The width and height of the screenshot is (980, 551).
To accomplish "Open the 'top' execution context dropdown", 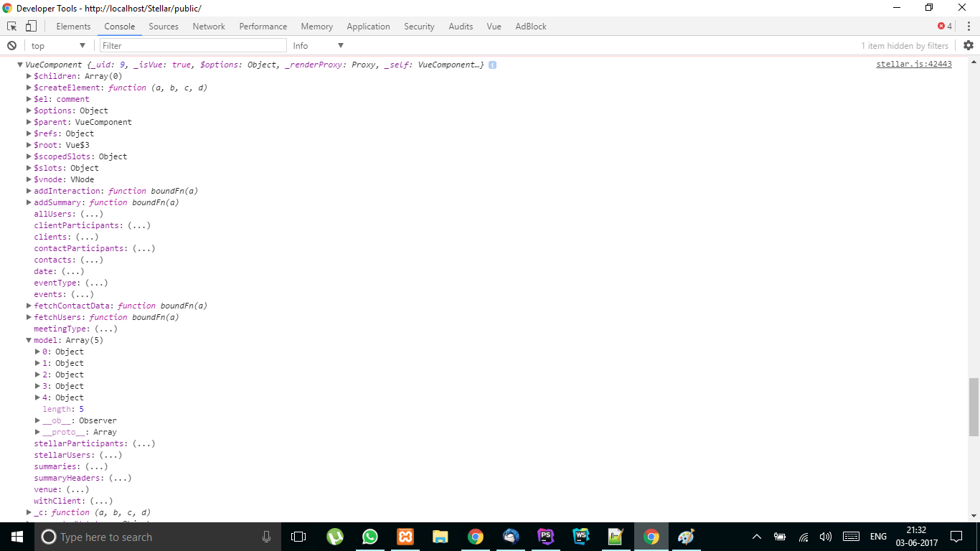I will click(x=58, y=45).
